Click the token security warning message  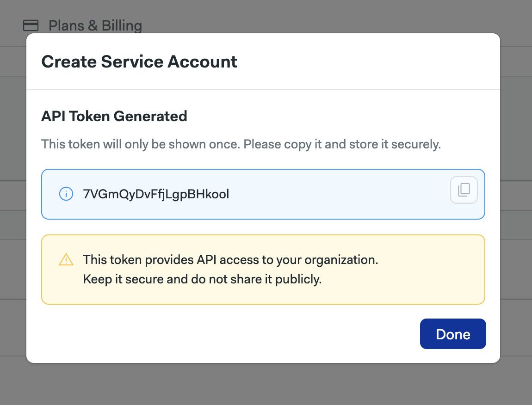click(x=230, y=269)
